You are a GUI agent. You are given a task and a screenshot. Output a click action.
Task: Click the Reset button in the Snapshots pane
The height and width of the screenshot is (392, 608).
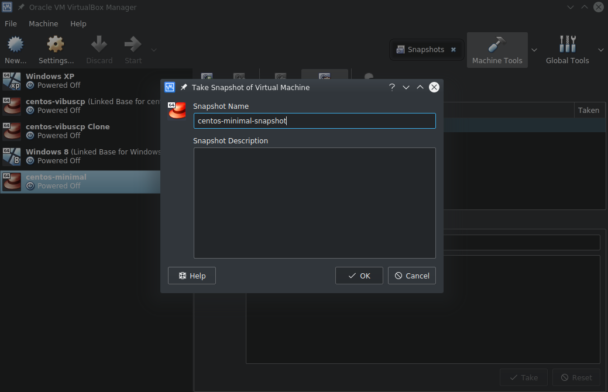(x=577, y=377)
